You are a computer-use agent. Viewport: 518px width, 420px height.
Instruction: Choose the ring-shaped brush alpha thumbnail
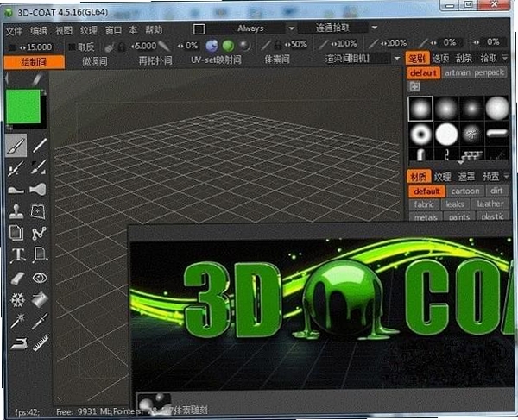[421, 135]
